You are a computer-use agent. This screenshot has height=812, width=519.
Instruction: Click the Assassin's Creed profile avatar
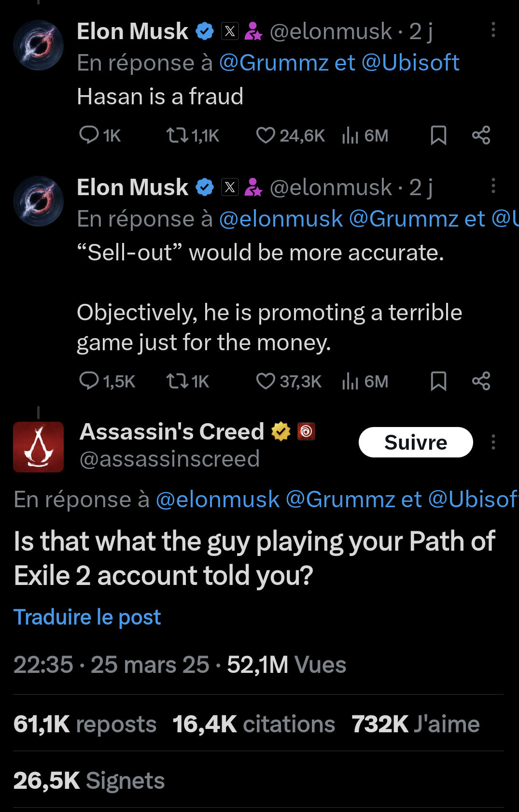(x=38, y=447)
